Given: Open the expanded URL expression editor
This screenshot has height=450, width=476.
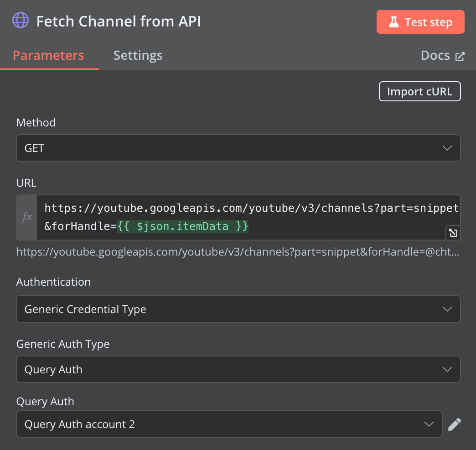Looking at the screenshot, I should tap(453, 233).
